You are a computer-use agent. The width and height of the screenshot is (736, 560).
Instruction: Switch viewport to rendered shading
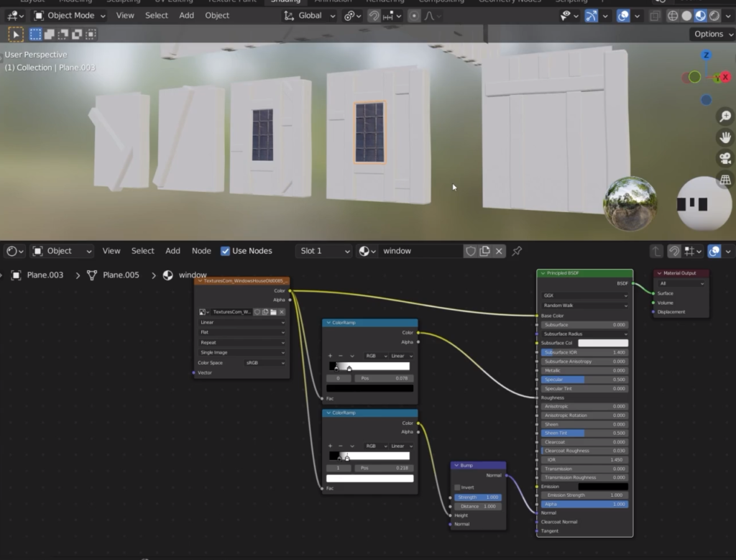click(x=714, y=16)
